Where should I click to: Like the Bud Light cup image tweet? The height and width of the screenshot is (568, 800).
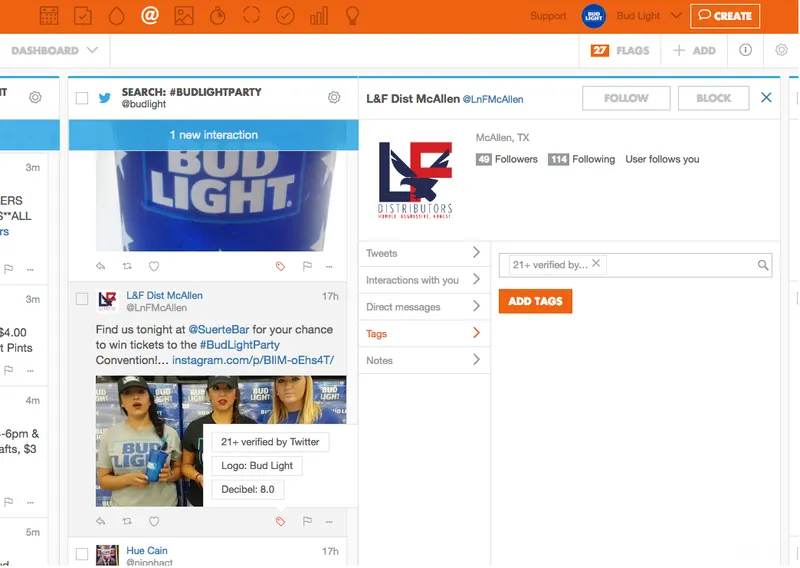[x=154, y=266]
